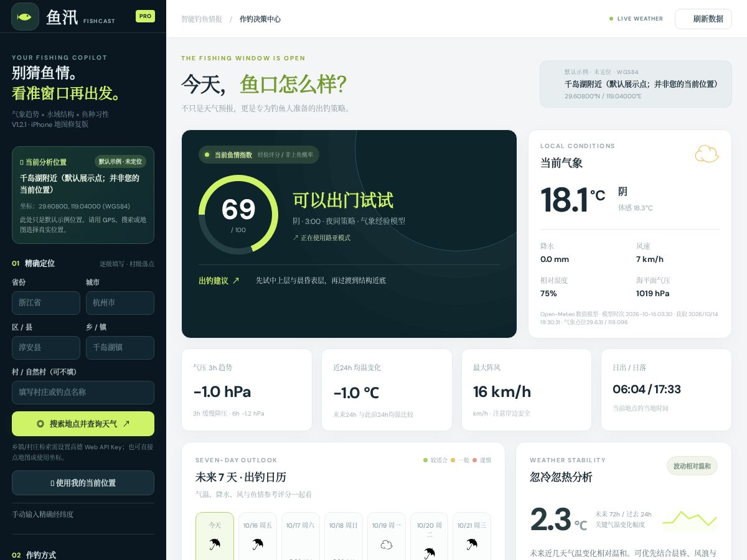This screenshot has width=747, height=560.
Task: Select the 今天 day card
Action: [215, 536]
